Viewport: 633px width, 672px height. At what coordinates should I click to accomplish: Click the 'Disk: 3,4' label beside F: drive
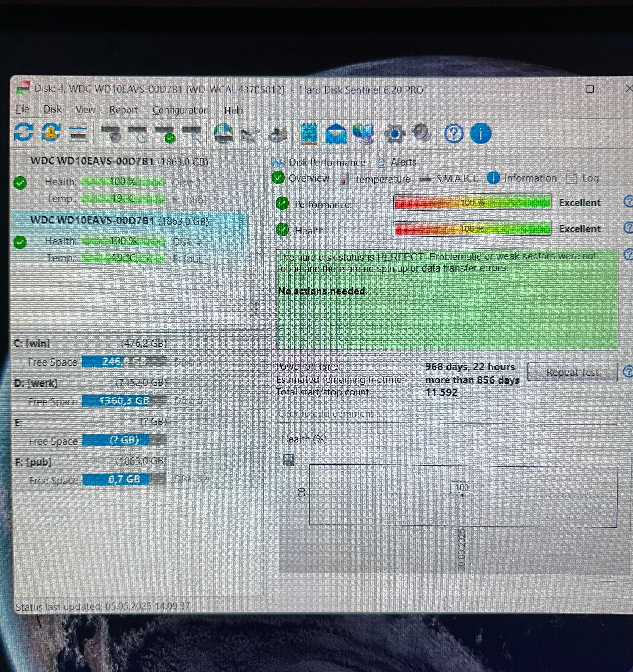click(x=192, y=479)
